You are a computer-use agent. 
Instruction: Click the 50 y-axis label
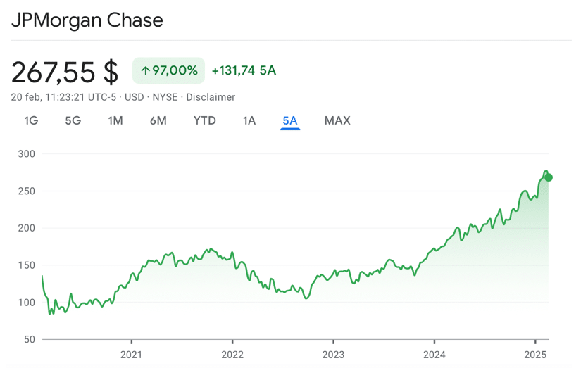[30, 339]
